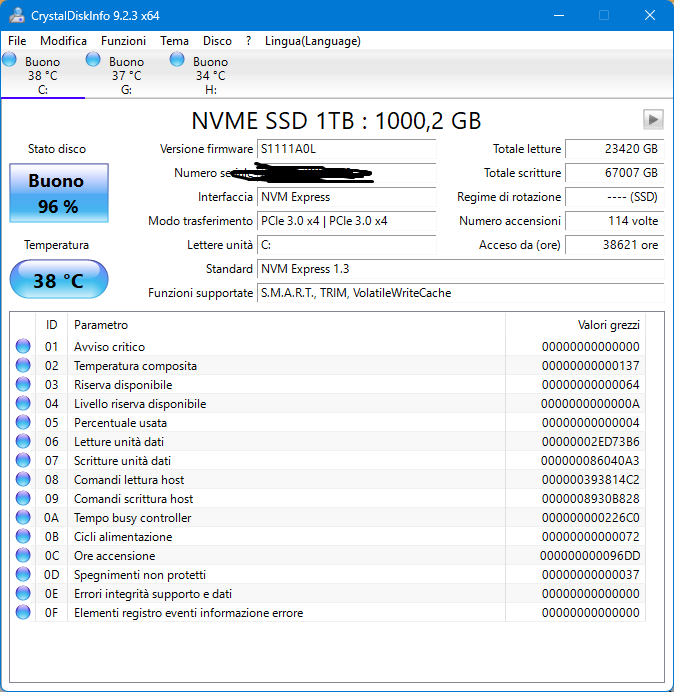Click status orb for Spegnimenti non protetti
This screenshot has height=692, width=674.
[23, 575]
